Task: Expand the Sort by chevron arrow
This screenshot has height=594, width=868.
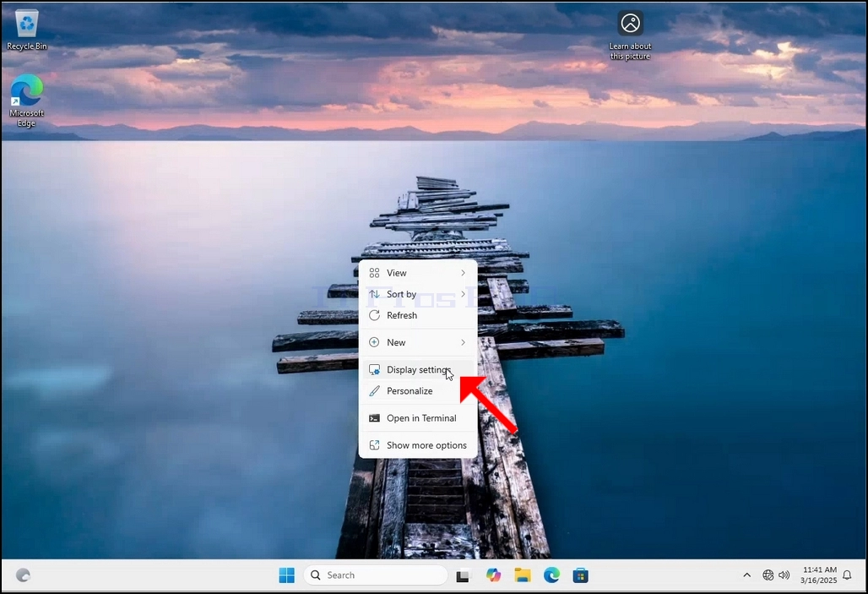Action: point(463,294)
